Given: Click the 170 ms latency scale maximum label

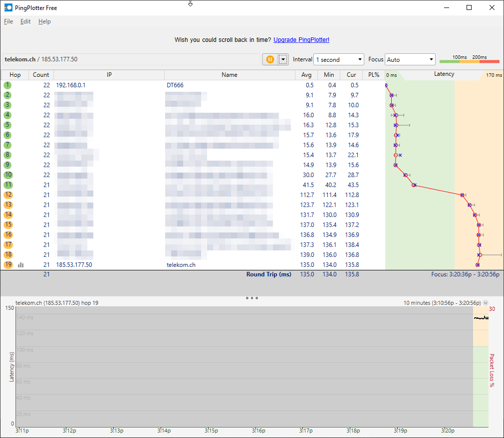Looking at the screenshot, I should coord(494,75).
